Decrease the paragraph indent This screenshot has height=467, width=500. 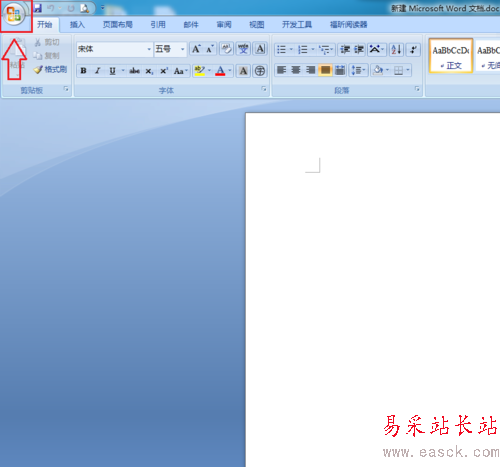[345, 50]
